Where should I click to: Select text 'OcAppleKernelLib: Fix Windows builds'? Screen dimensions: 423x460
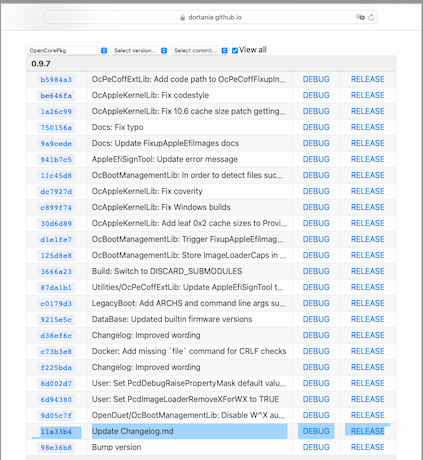click(161, 207)
